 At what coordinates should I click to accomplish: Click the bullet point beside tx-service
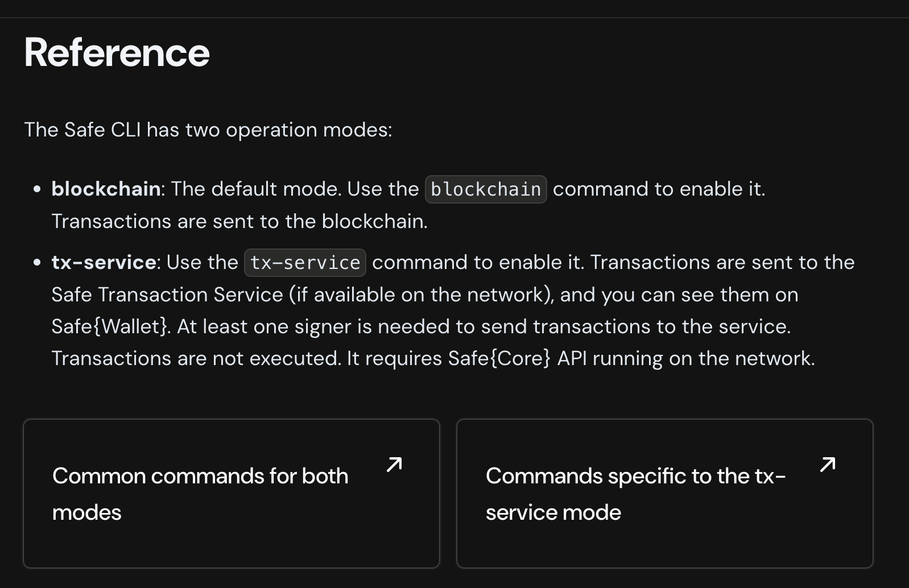(x=37, y=263)
